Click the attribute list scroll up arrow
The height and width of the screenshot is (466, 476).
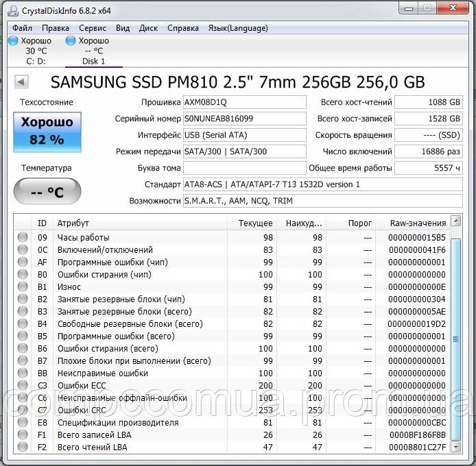[x=456, y=221]
